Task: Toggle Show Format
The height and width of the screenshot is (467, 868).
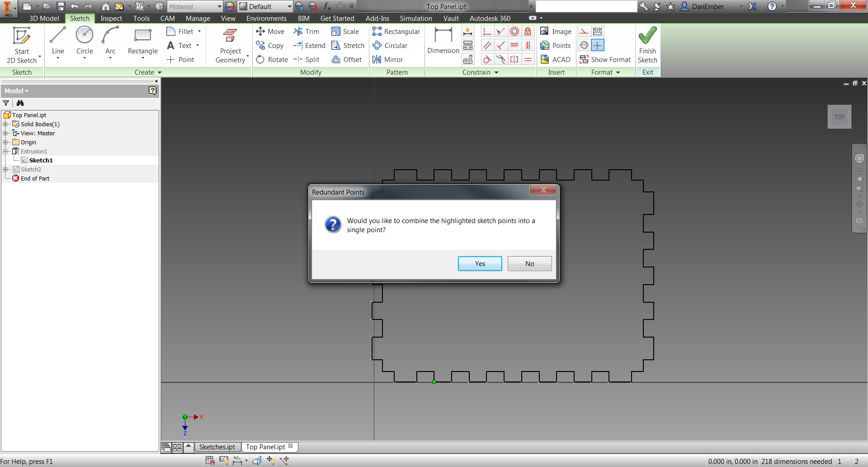Action: pyautogui.click(x=605, y=59)
